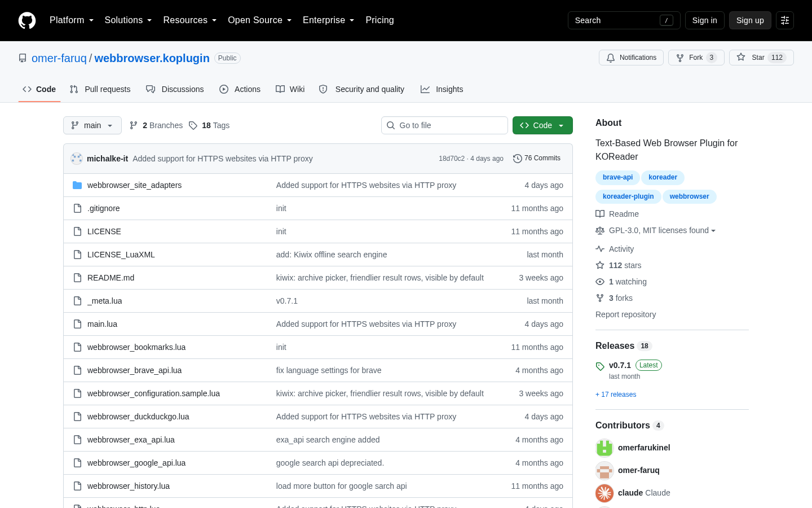Open the Notifications button
Image resolution: width=812 pixels, height=508 pixels.
[x=631, y=58]
